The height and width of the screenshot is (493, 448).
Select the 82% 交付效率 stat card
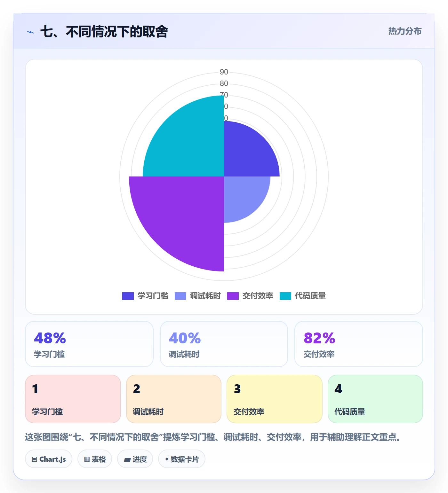pyautogui.click(x=359, y=344)
